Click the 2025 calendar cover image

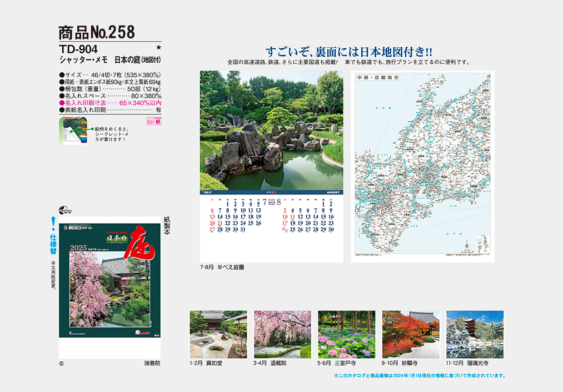click(x=109, y=277)
